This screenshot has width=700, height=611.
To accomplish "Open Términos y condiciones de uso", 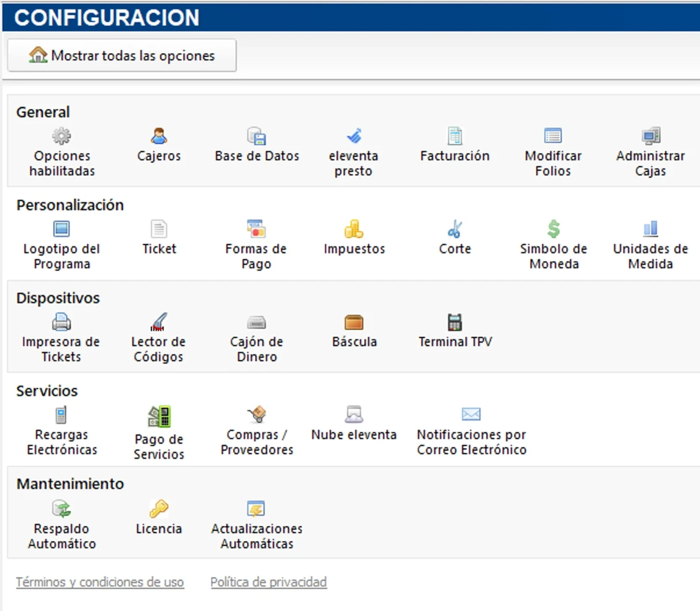I will [x=100, y=582].
